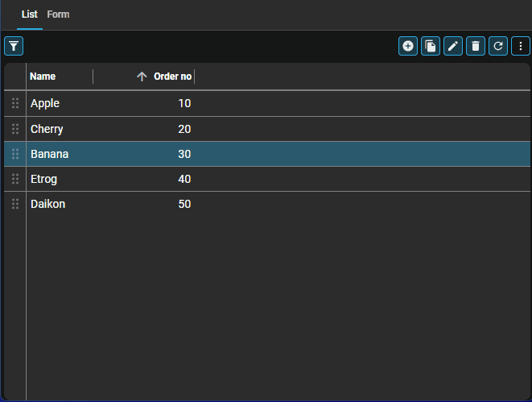Click the copy record icon
Viewport: 532px width, 402px height.
pyautogui.click(x=431, y=46)
